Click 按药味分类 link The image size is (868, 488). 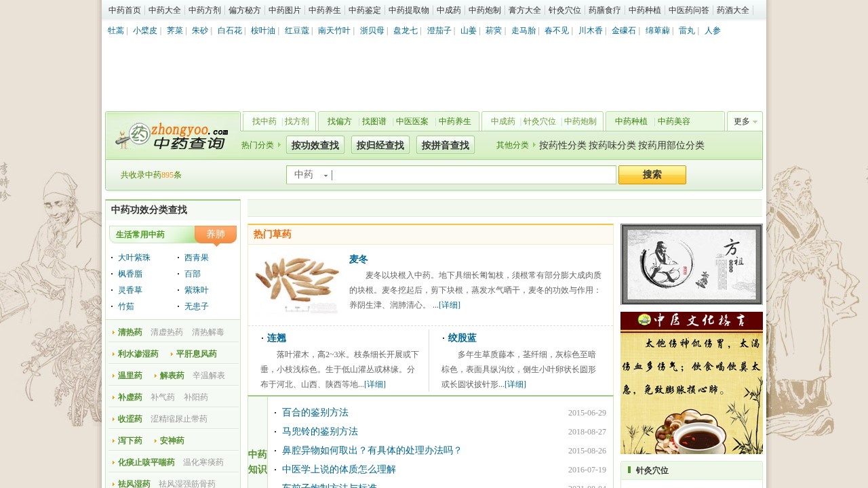point(612,145)
